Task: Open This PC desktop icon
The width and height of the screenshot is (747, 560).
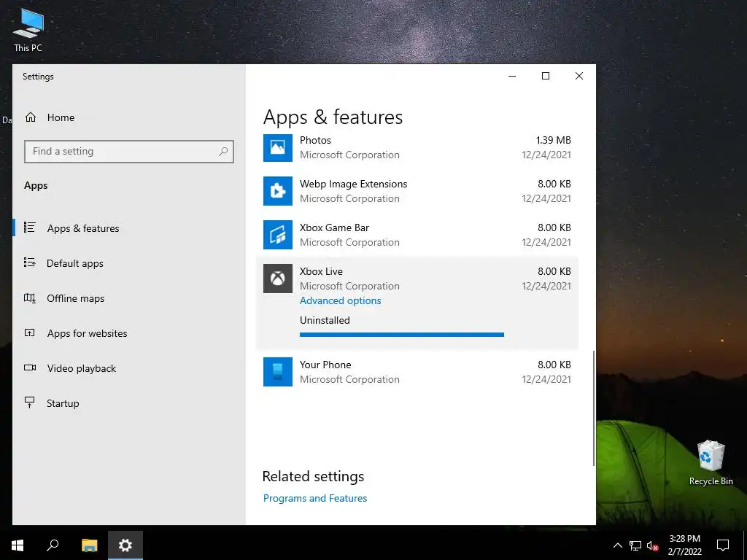Action: [28, 30]
